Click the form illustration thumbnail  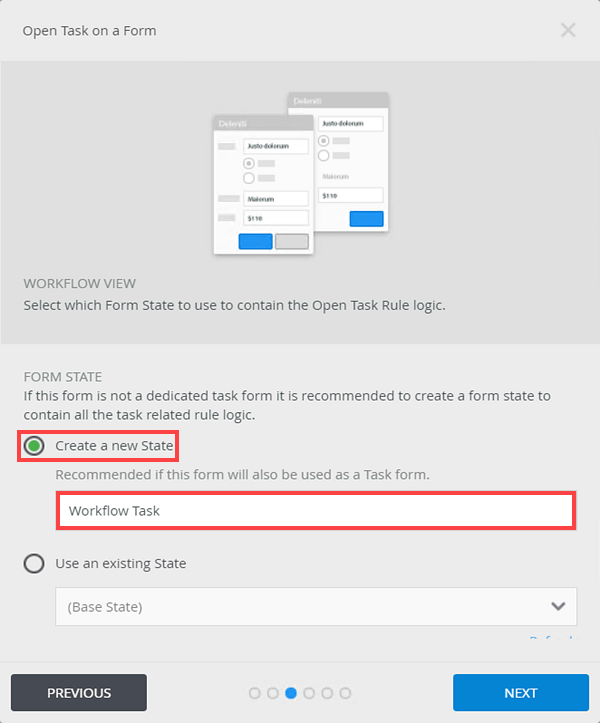point(301,173)
